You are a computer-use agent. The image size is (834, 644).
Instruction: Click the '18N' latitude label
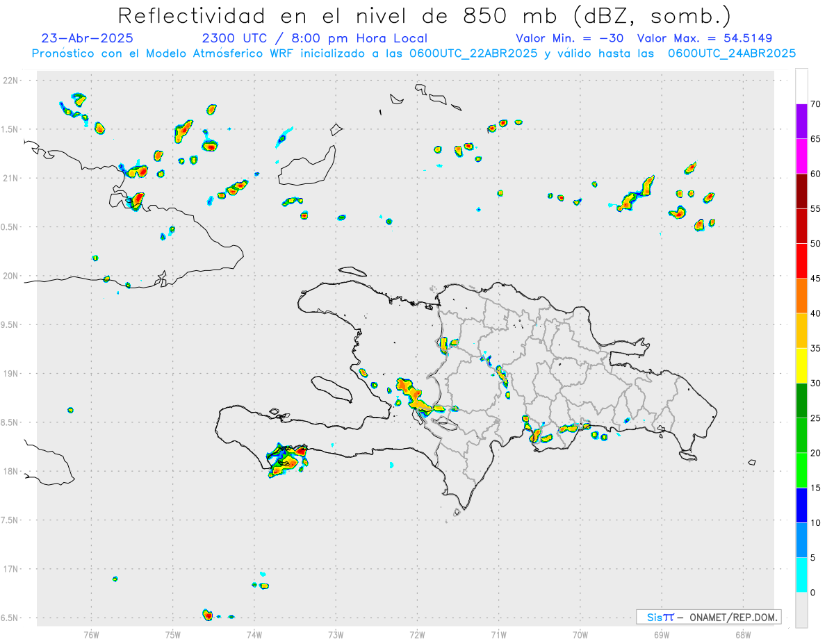click(x=12, y=472)
